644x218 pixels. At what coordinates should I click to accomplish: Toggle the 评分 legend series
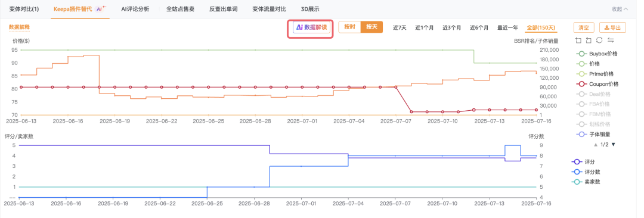coord(583,162)
